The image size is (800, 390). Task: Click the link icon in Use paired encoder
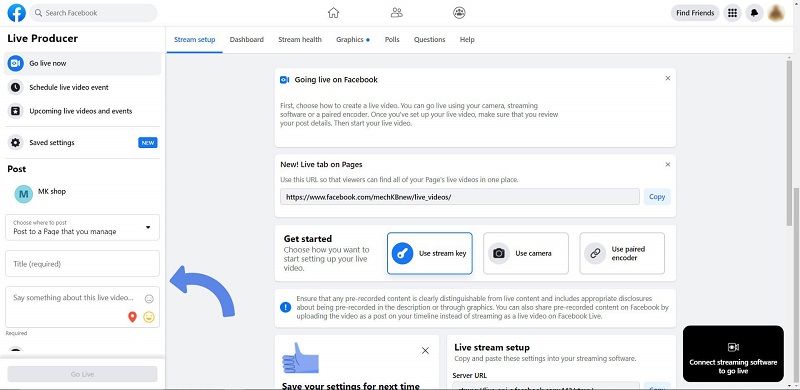pos(595,253)
